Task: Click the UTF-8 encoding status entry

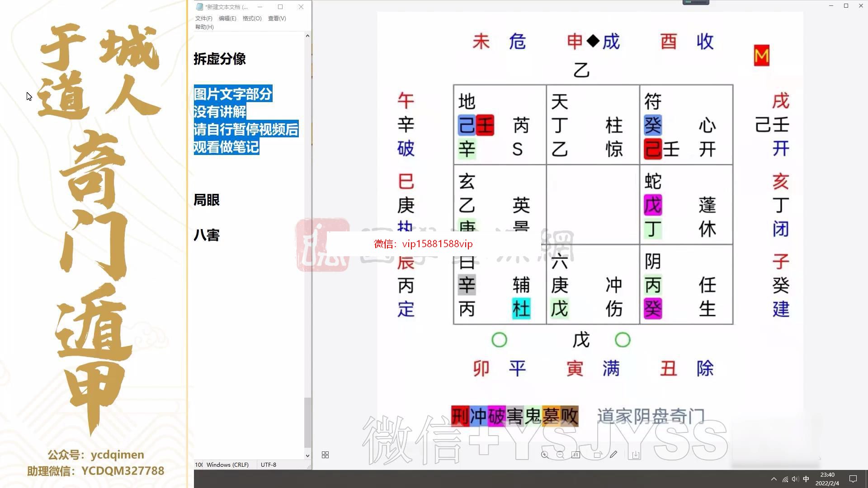Action: (269, 465)
